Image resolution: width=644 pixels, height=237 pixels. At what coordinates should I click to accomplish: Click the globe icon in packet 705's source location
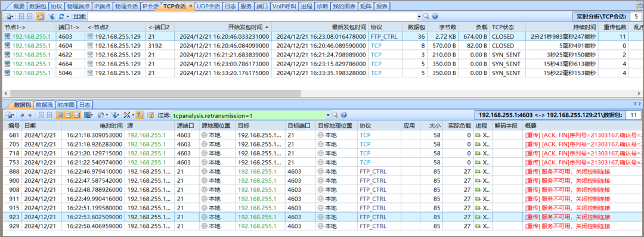click(204, 144)
